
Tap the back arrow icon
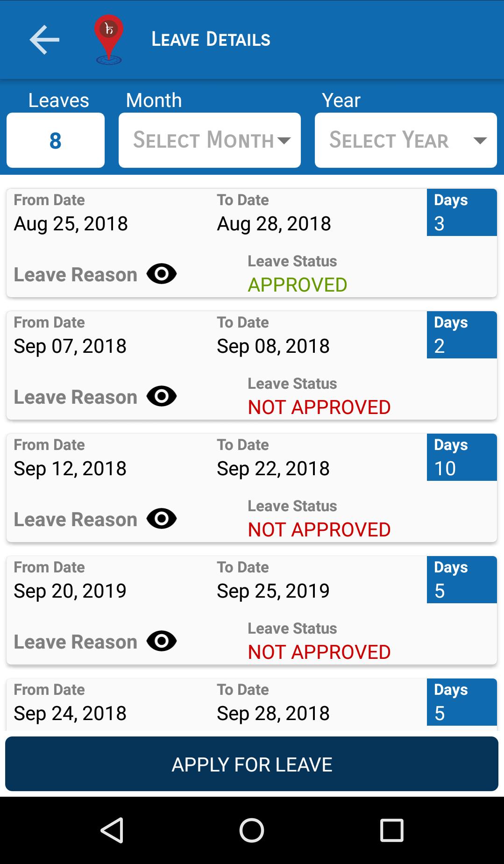coord(44,40)
